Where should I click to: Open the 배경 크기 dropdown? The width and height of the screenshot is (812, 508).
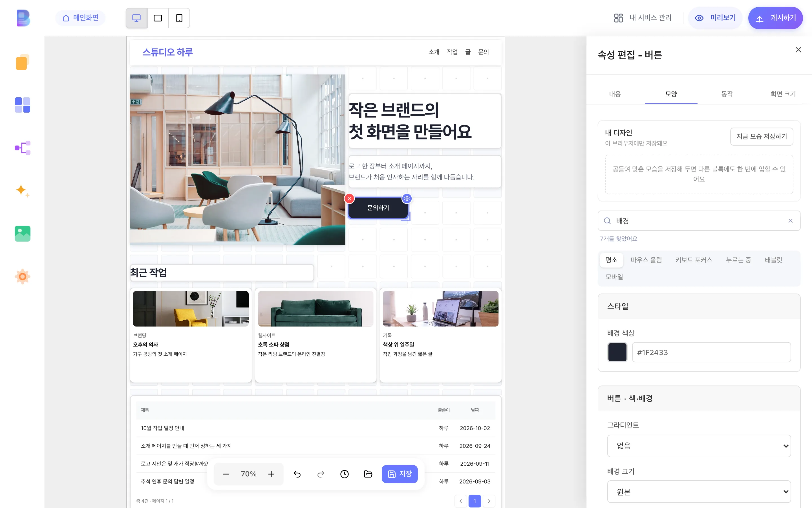click(699, 492)
